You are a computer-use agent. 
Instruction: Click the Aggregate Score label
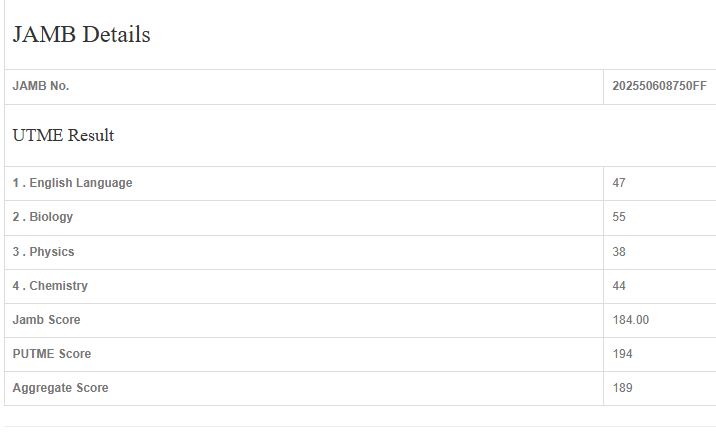[x=60, y=388]
